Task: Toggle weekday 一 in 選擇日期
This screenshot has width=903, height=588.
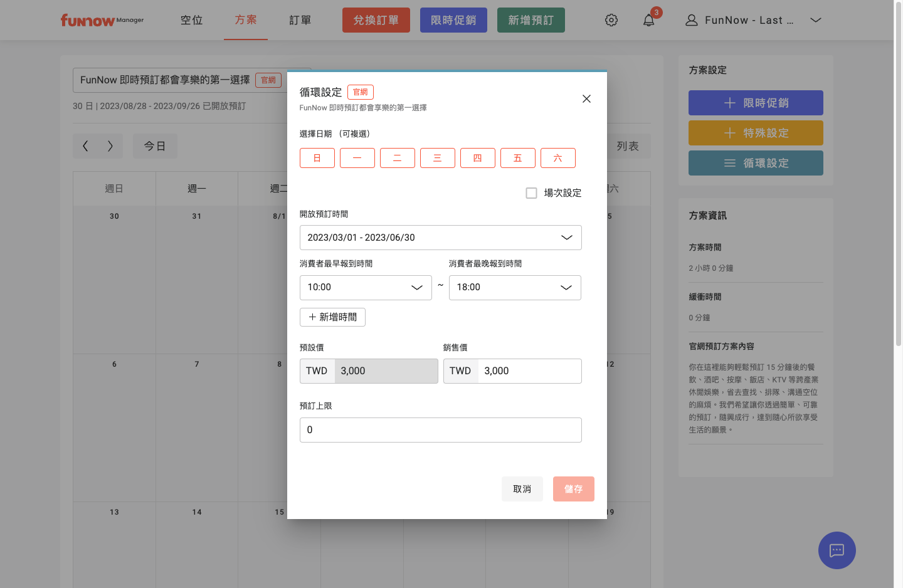Action: click(357, 158)
